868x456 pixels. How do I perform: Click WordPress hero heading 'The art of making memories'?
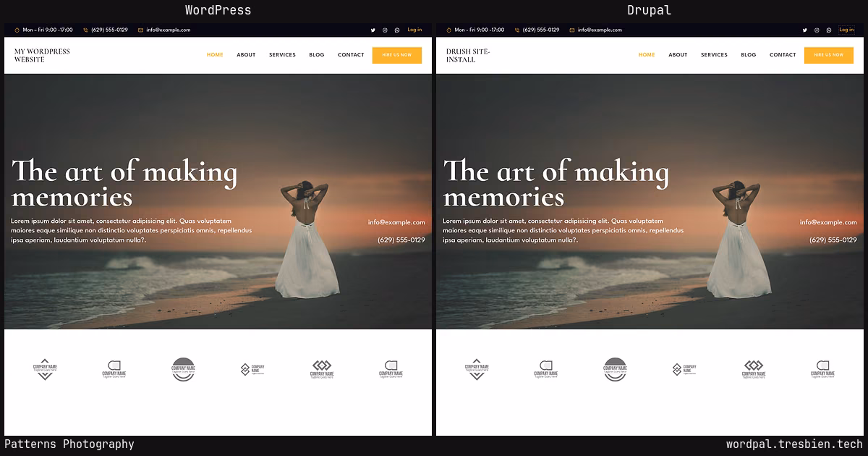click(x=124, y=184)
